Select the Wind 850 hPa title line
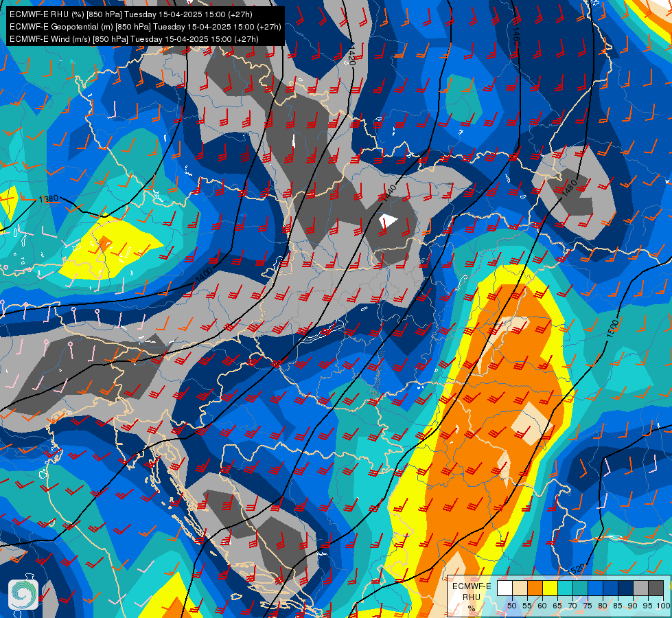672x618 pixels. click(134, 39)
